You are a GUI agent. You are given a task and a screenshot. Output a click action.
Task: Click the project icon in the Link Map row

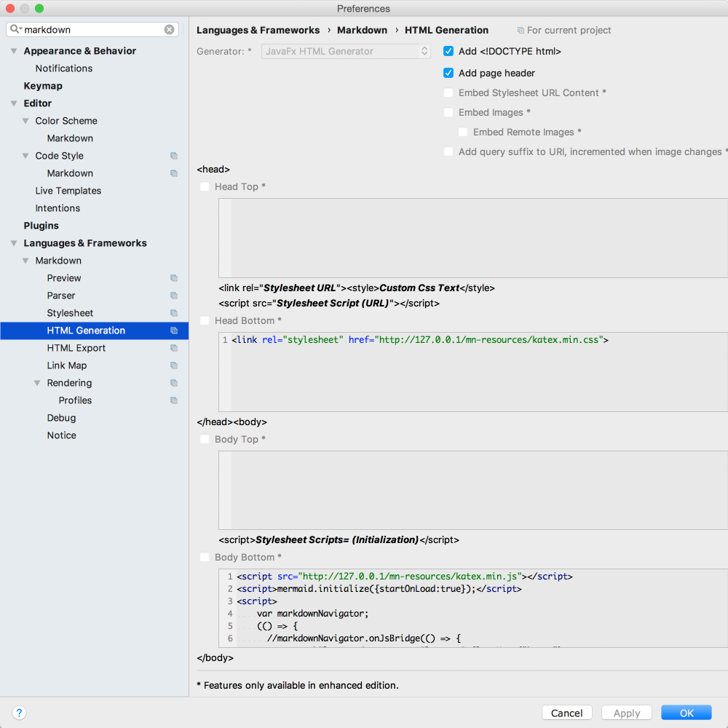[174, 365]
